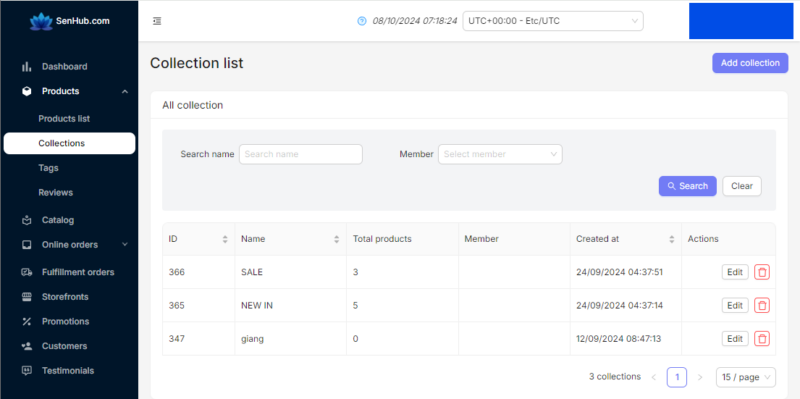Image resolution: width=800 pixels, height=399 pixels.
Task: Edit the SALE collection
Action: pos(735,272)
